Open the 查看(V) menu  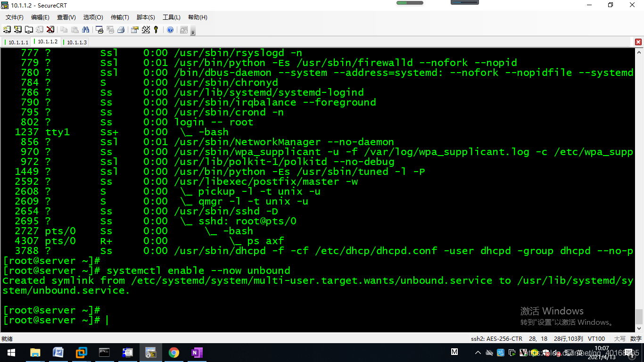[66, 17]
